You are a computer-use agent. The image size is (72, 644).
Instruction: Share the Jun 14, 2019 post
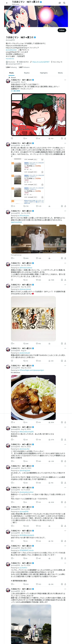[x=65, y=258]
